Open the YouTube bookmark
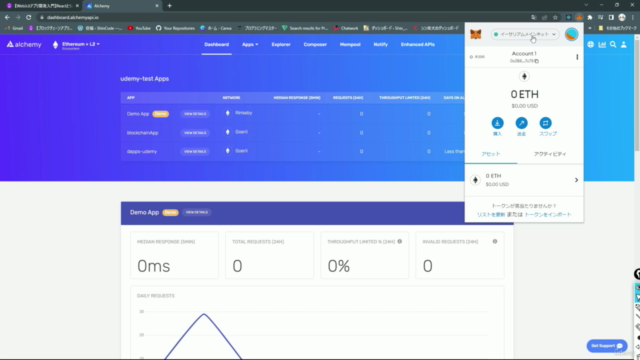Viewport: 640px width, 360px height. pos(139,28)
